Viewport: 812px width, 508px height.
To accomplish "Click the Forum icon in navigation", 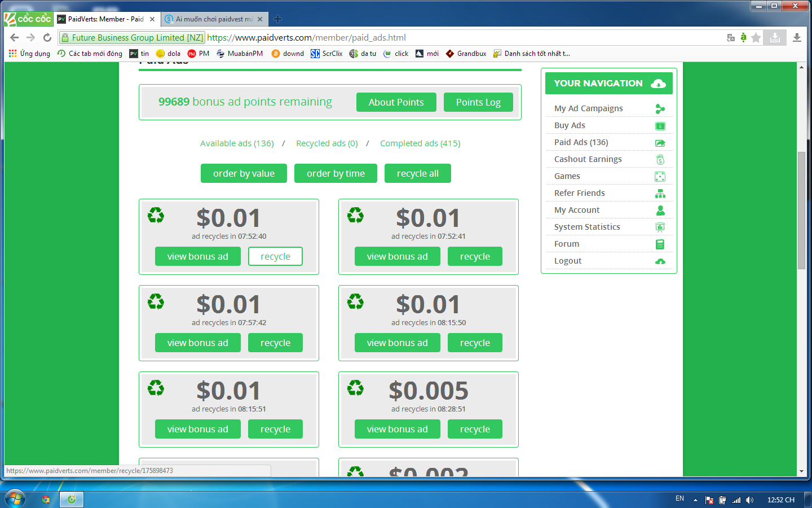I will pyautogui.click(x=660, y=244).
